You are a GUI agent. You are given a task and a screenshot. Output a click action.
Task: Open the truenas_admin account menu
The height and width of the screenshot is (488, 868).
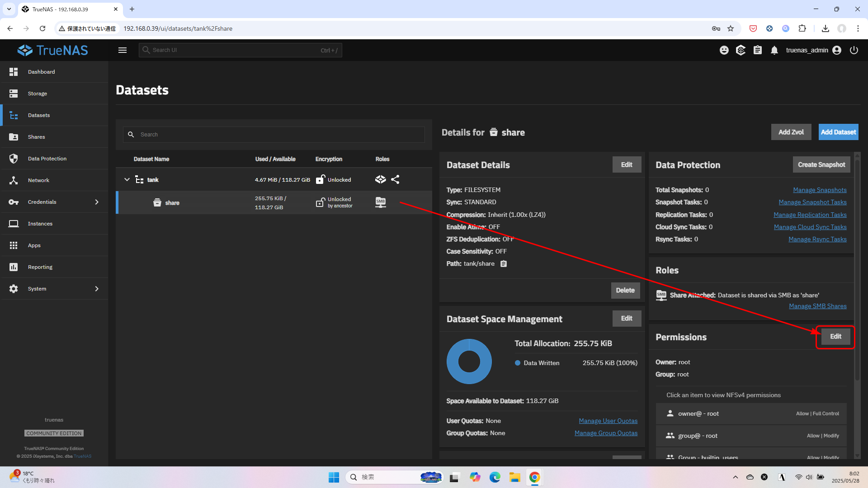click(x=814, y=50)
